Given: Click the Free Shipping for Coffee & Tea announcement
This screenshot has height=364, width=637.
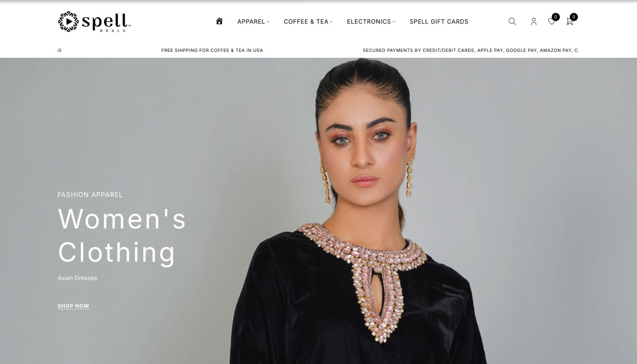Looking at the screenshot, I should point(212,51).
